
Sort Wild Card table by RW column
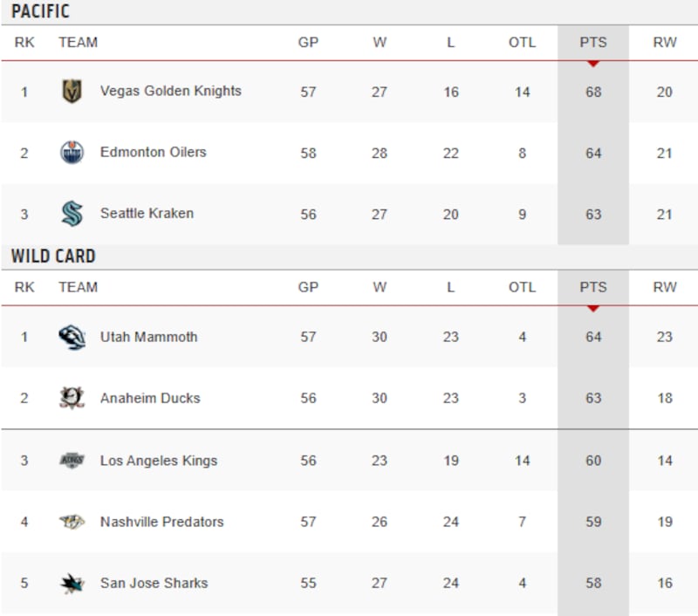click(x=664, y=287)
